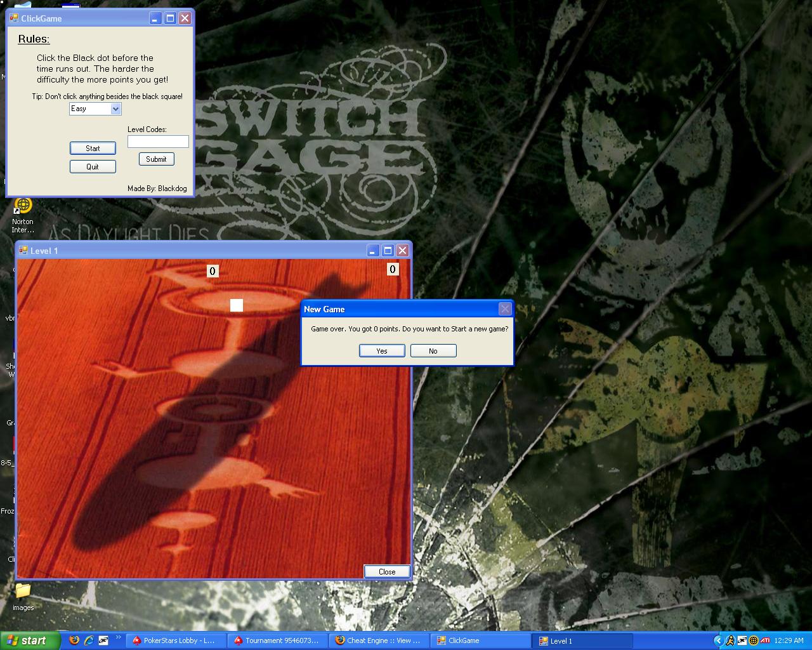Screen dimensions: 812x650
Task: Open the Norton Internet Security desktop shortcut
Action: click(23, 206)
